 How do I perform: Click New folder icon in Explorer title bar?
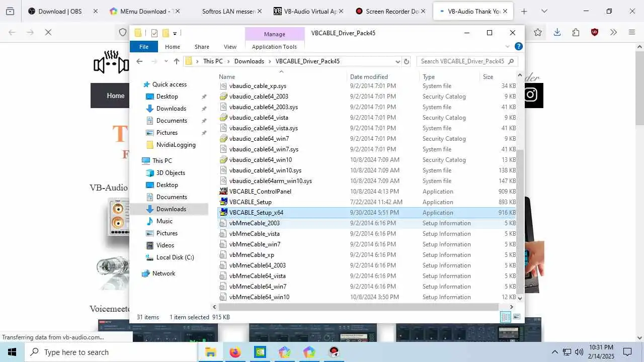[x=166, y=33]
